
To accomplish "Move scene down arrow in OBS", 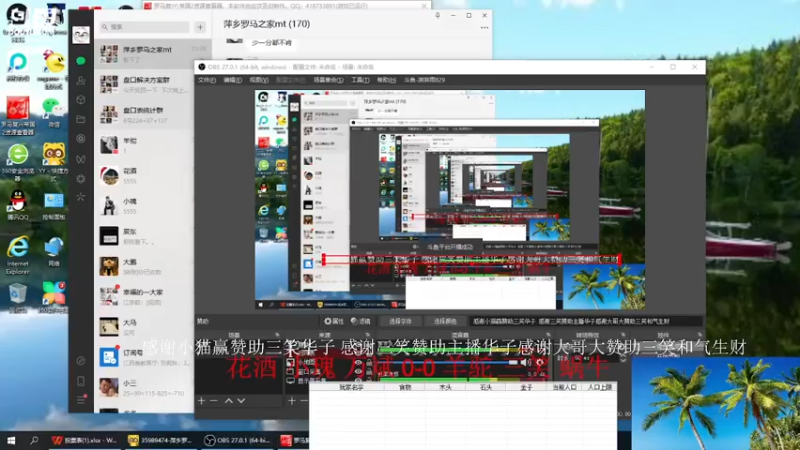I will click(241, 401).
